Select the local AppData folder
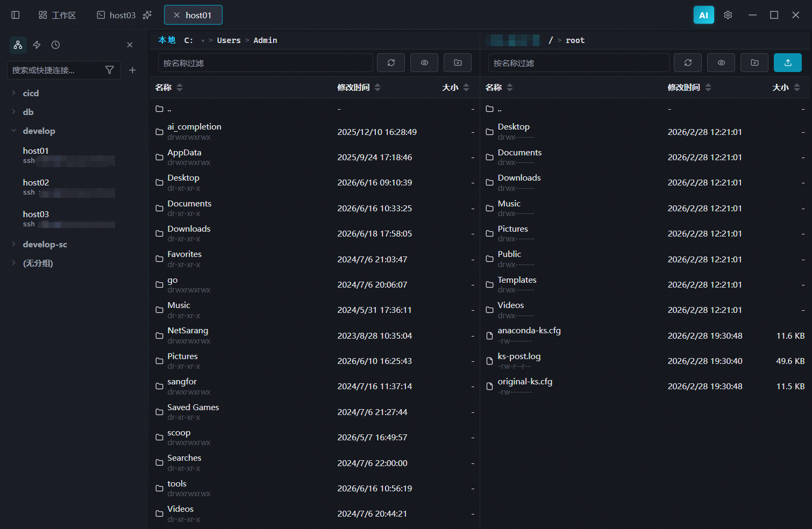 315,157
